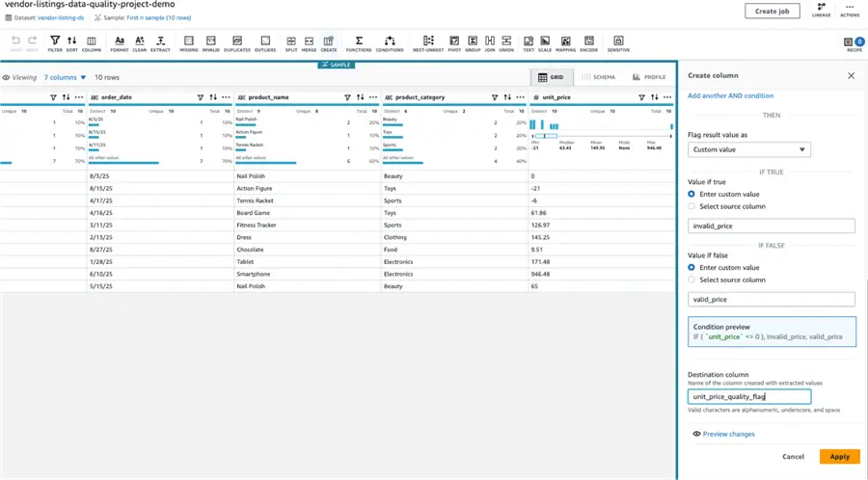Close the Create column panel
The image size is (868, 480).
pyautogui.click(x=851, y=76)
